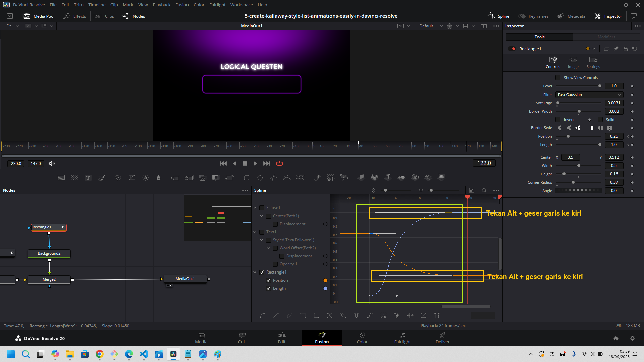Open the Filter Fast Gaussian dropdown
The width and height of the screenshot is (644, 362).
click(589, 95)
